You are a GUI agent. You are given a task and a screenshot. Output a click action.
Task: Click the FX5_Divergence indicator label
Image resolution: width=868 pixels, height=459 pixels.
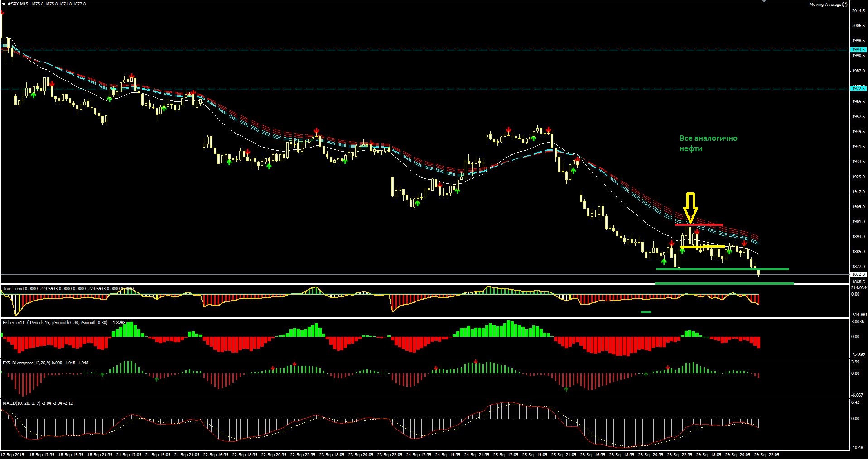[45, 363]
